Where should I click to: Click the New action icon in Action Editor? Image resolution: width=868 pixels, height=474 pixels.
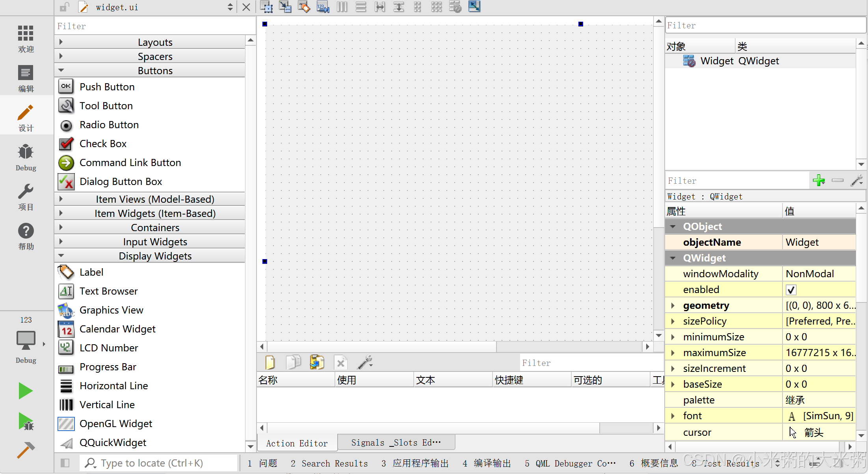tap(270, 362)
